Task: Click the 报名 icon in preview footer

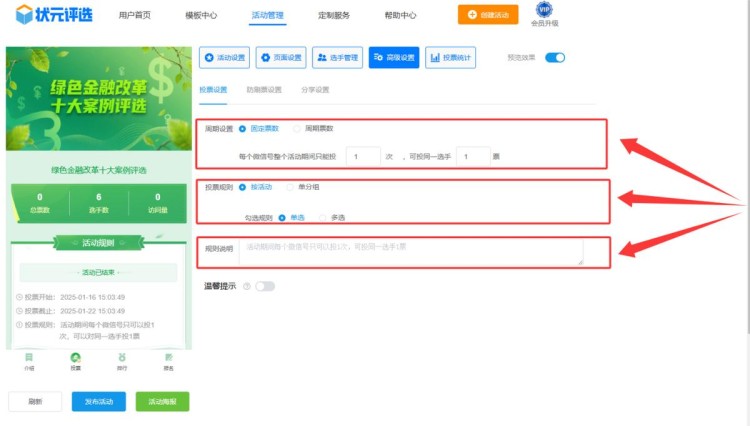Action: [x=168, y=358]
